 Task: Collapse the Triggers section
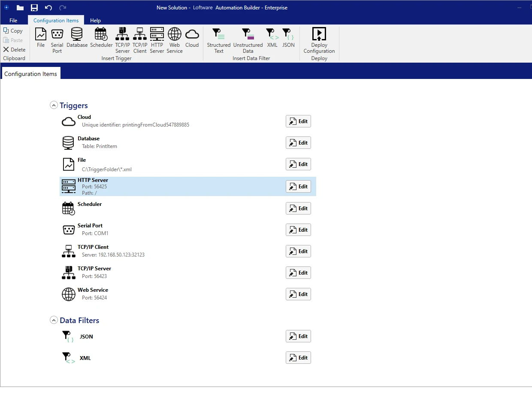[54, 105]
